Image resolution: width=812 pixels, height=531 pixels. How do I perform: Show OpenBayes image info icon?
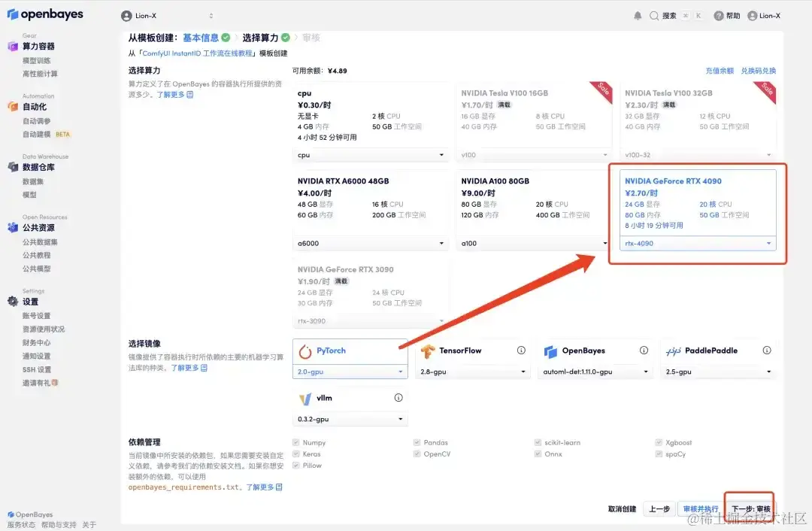tap(644, 350)
